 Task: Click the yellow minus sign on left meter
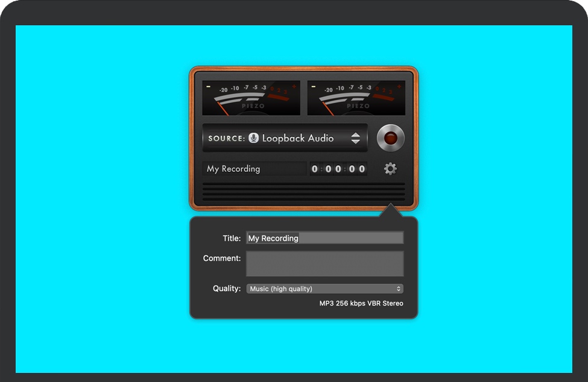pyautogui.click(x=208, y=87)
